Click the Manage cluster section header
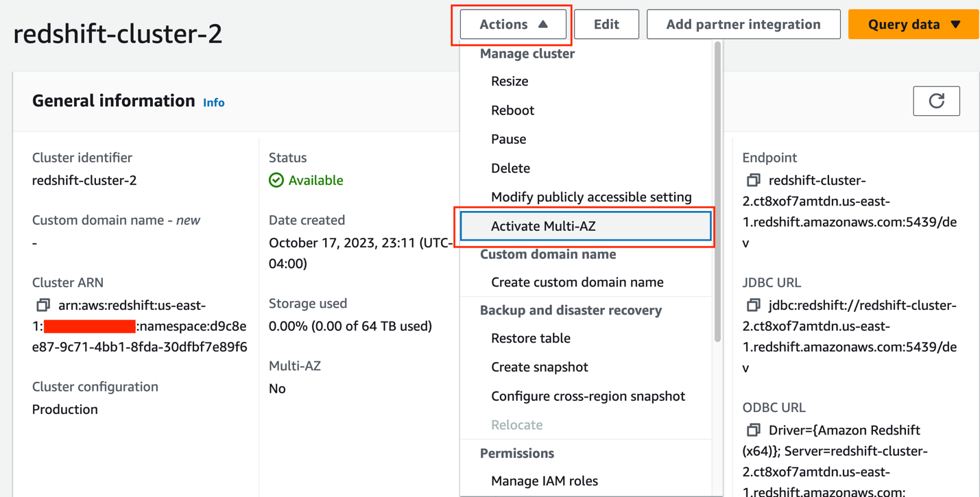The height and width of the screenshot is (497, 980). click(x=527, y=53)
